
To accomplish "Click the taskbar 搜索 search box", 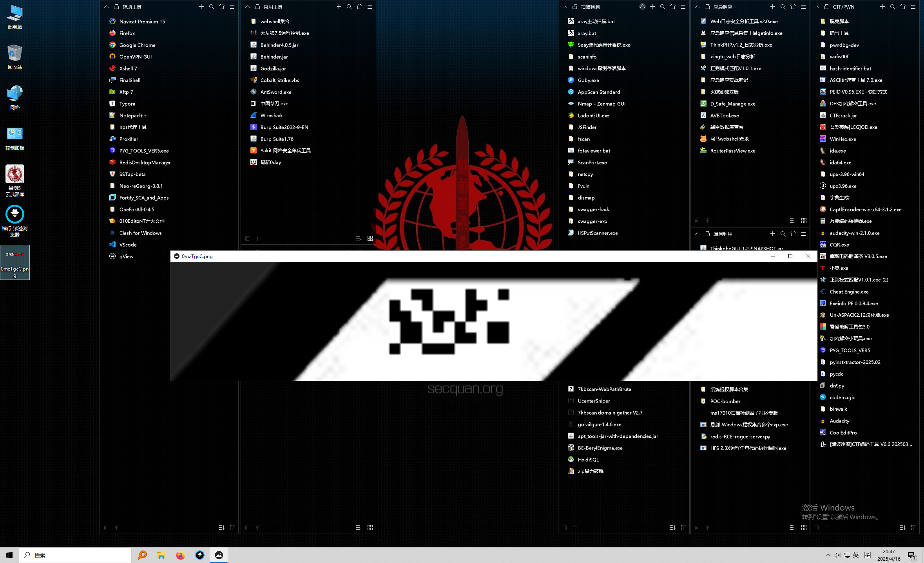I will [x=75, y=555].
